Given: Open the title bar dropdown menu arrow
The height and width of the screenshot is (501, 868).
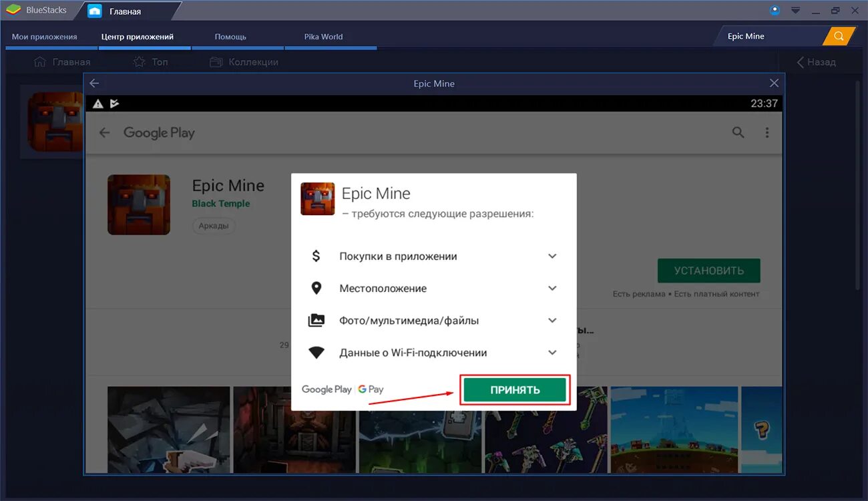Looking at the screenshot, I should 795,10.
